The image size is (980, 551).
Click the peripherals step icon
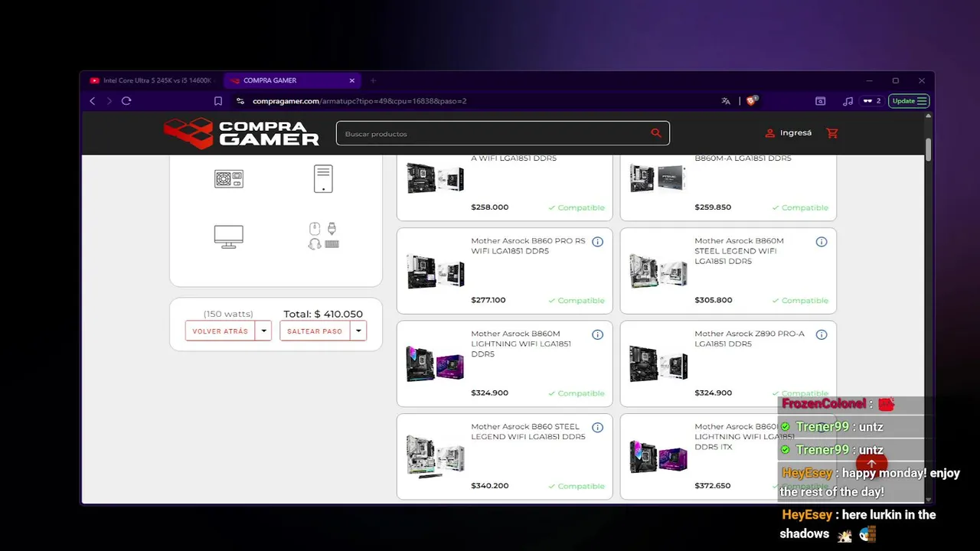pyautogui.click(x=323, y=236)
